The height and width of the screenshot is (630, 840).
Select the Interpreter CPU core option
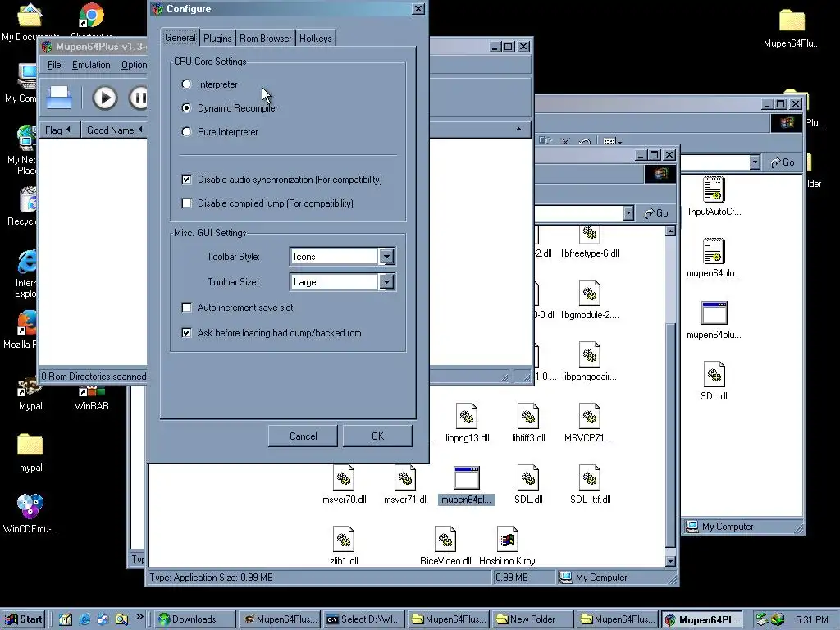pos(186,84)
